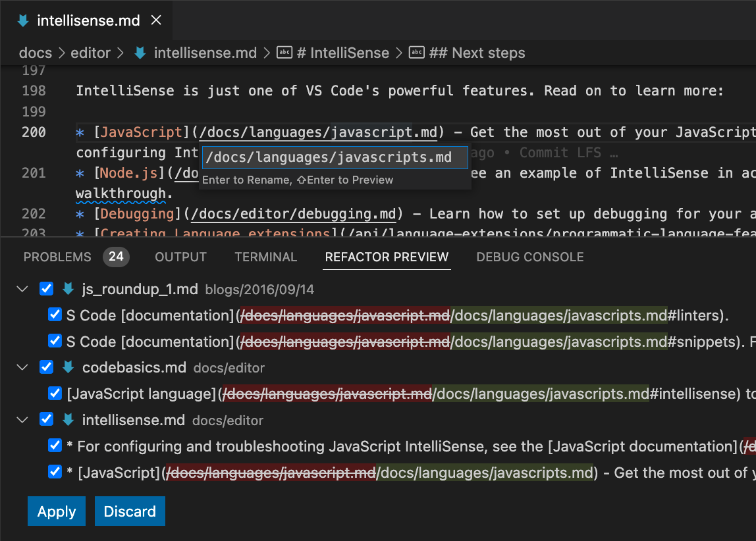Click the rename input containing /docs/languages/javascripts.md
This screenshot has height=541, width=756.
coord(335,157)
